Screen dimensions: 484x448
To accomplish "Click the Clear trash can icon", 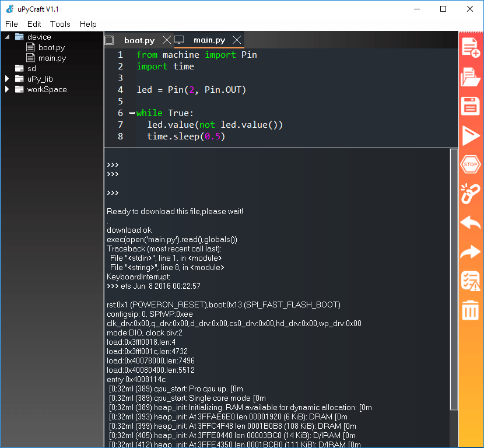I will [x=470, y=310].
